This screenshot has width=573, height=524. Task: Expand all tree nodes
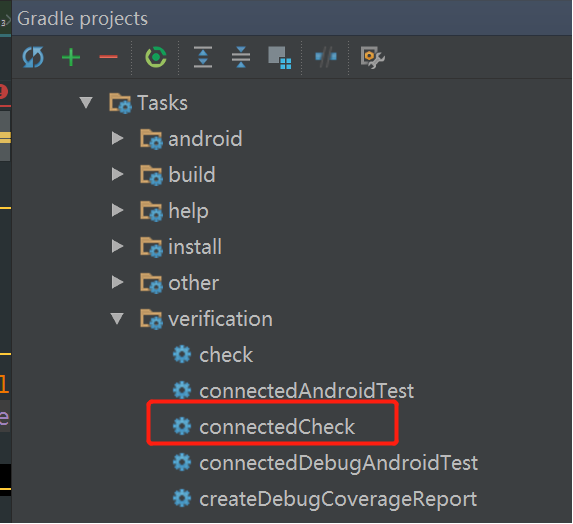(203, 57)
